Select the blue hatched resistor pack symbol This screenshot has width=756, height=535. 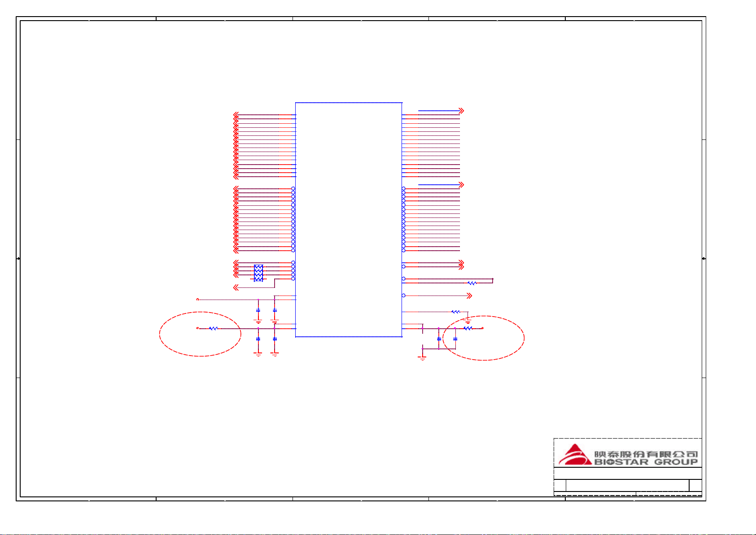258,273
